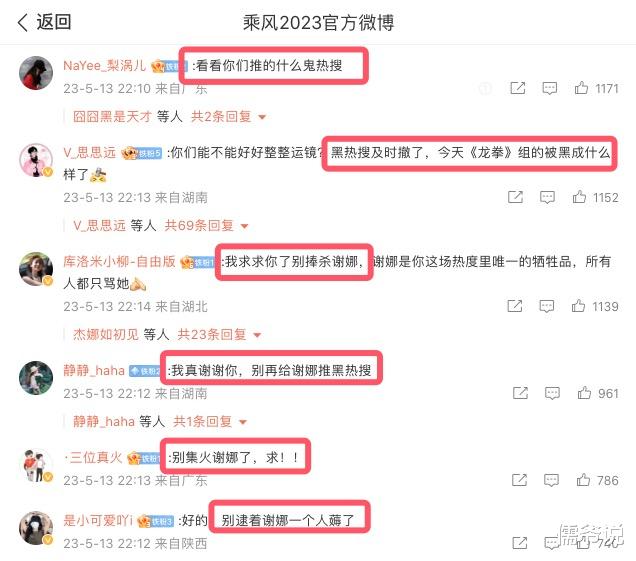Open 库洛米小柳-自由版 username link
The width and height of the screenshot is (636, 561).
point(119,262)
